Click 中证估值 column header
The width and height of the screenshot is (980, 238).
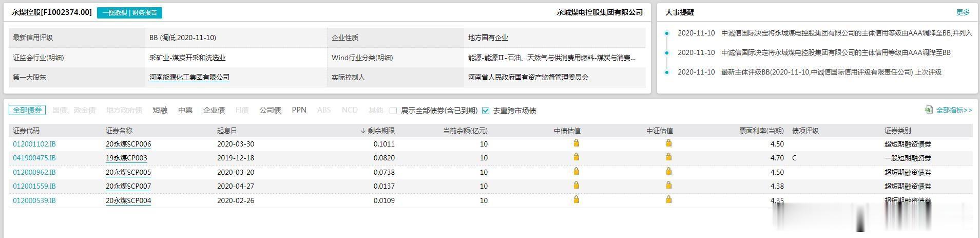pos(660,131)
